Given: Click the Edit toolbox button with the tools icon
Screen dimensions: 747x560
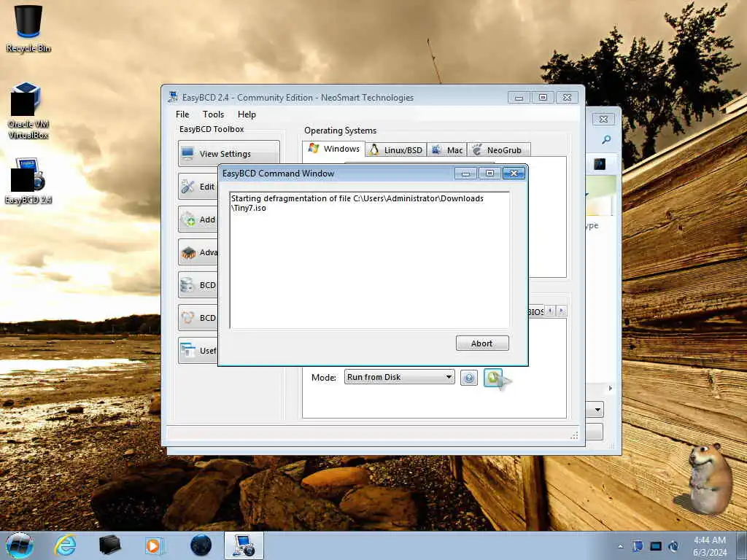Looking at the screenshot, I should (x=198, y=187).
